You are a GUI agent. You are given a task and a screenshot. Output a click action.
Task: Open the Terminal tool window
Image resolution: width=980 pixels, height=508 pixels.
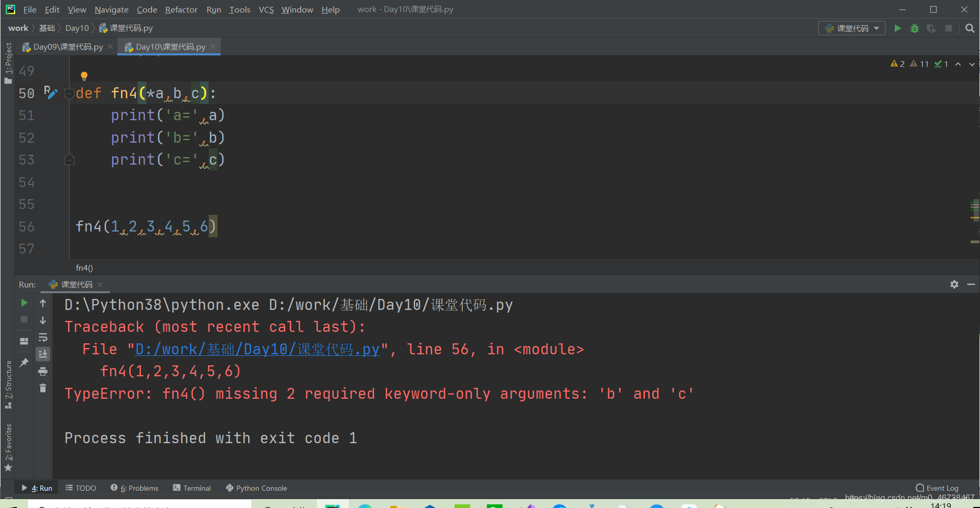(x=192, y=488)
